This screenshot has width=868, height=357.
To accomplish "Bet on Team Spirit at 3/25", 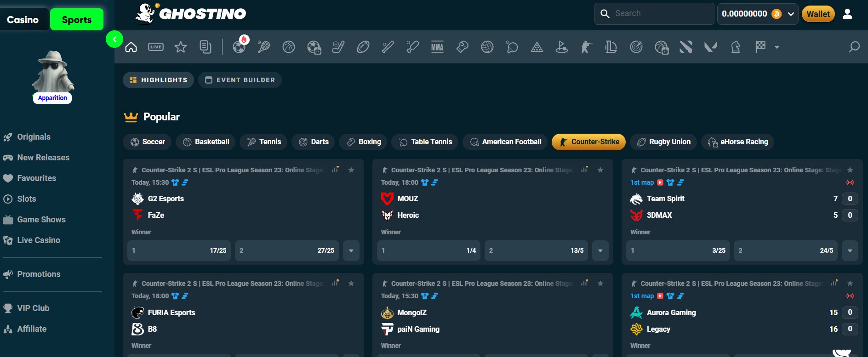I will coord(678,251).
